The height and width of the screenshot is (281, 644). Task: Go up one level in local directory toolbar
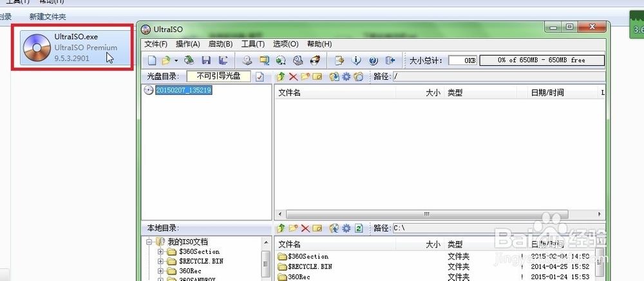[x=281, y=228]
